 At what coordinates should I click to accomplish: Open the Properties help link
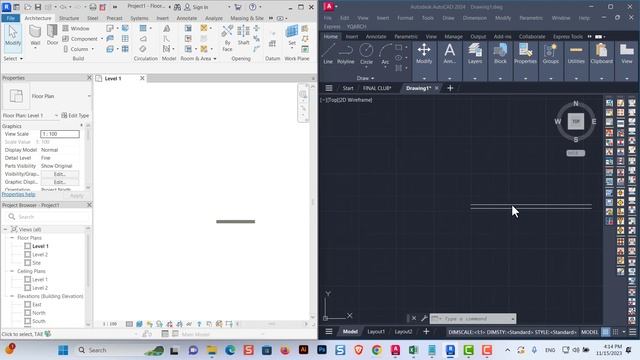click(x=18, y=195)
